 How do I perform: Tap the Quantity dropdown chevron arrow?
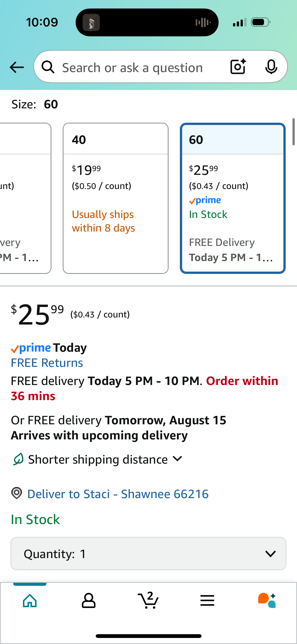pos(271,554)
